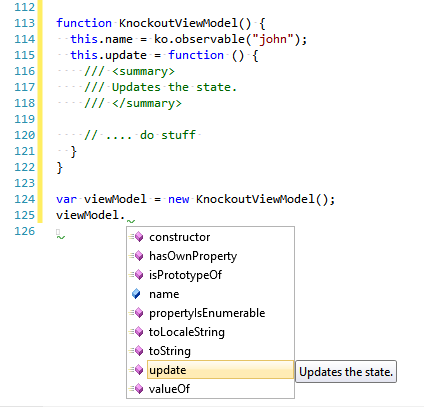424x407 pixels.
Task: Choose 'toLocaleString' in the list
Action: click(x=210, y=332)
